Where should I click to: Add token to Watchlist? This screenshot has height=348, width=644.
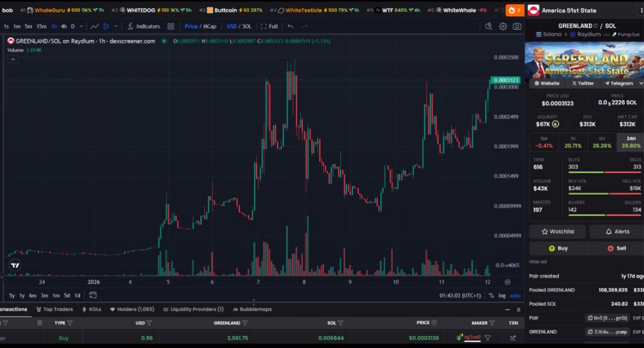point(558,231)
